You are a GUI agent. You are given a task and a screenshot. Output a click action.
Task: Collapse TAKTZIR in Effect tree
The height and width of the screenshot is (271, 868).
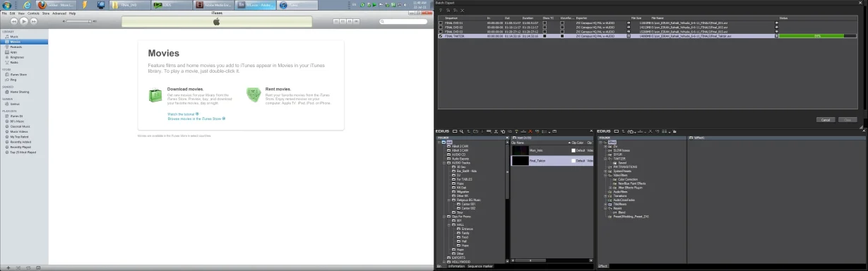pyautogui.click(x=605, y=158)
